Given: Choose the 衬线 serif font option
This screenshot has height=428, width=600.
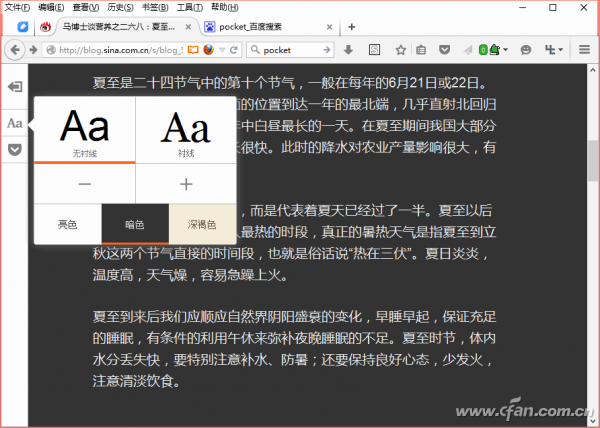Looking at the screenshot, I should [x=186, y=130].
